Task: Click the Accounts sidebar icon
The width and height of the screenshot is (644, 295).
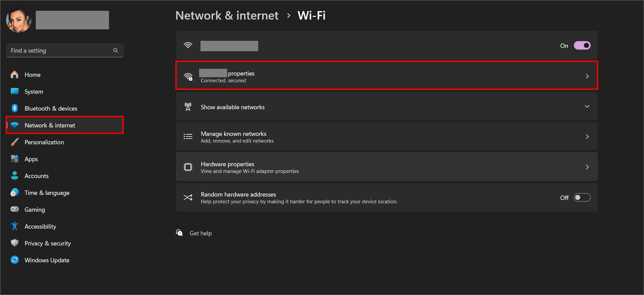Action: 15,176
